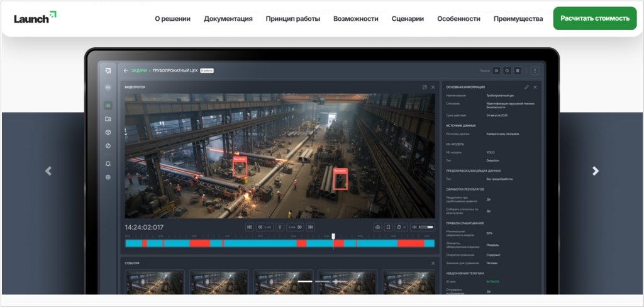Follow the Задачи breadcrumb link
Image resolution: width=644 pixels, height=307 pixels.
[139, 70]
